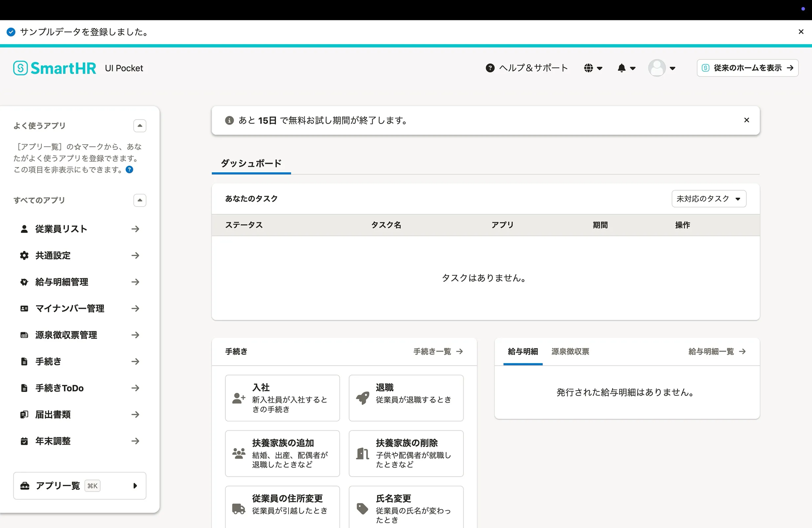This screenshot has height=528, width=812.
Task: Open 手続き using its document icon
Action: 24,361
